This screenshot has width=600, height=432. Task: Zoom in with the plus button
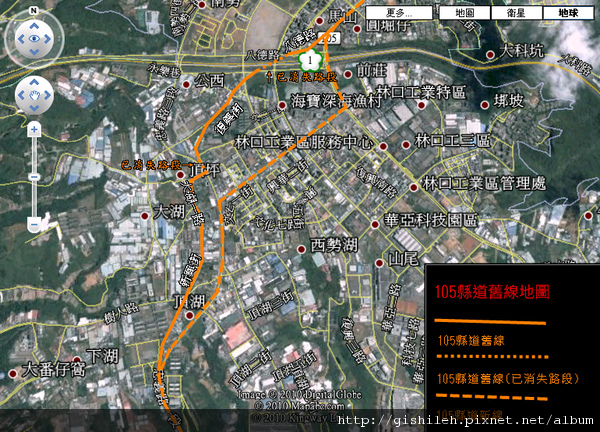coord(34,130)
